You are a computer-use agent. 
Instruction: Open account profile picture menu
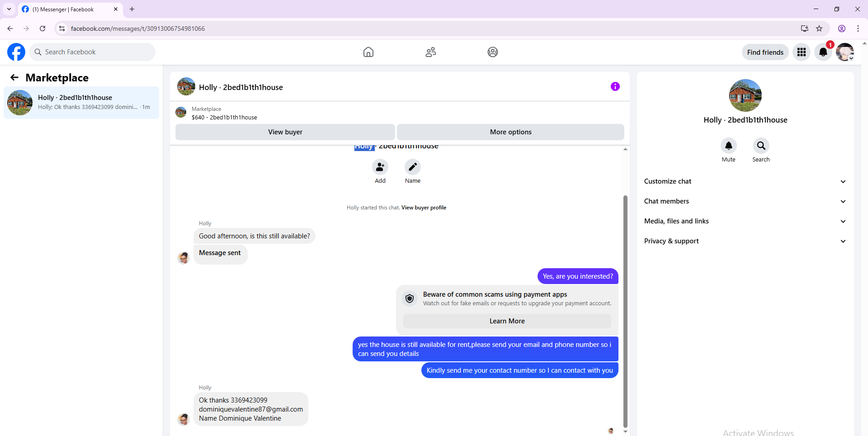tap(845, 52)
